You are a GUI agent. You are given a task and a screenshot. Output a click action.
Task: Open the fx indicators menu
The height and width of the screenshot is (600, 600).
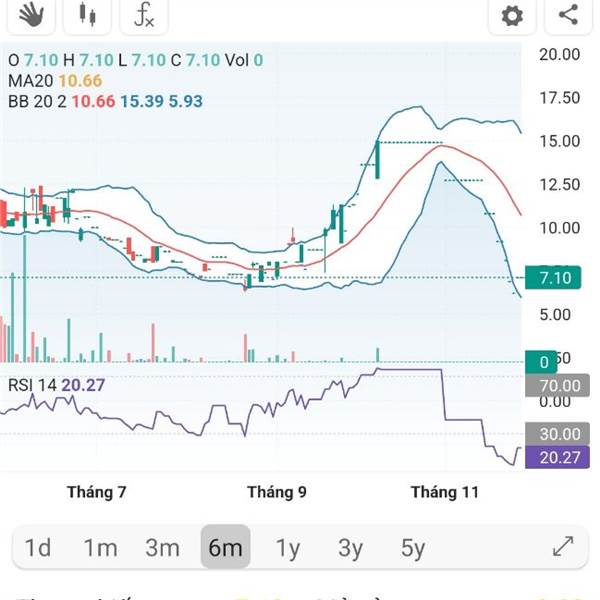point(144,16)
